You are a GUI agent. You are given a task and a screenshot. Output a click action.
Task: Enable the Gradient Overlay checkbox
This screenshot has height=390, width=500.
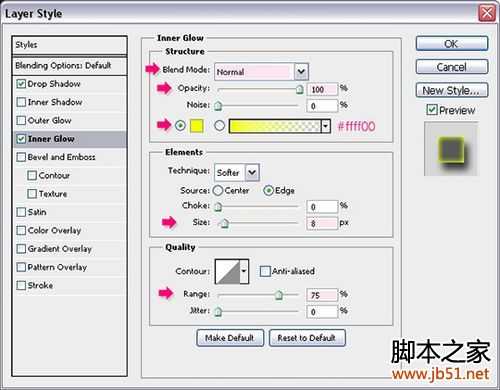coord(21,249)
